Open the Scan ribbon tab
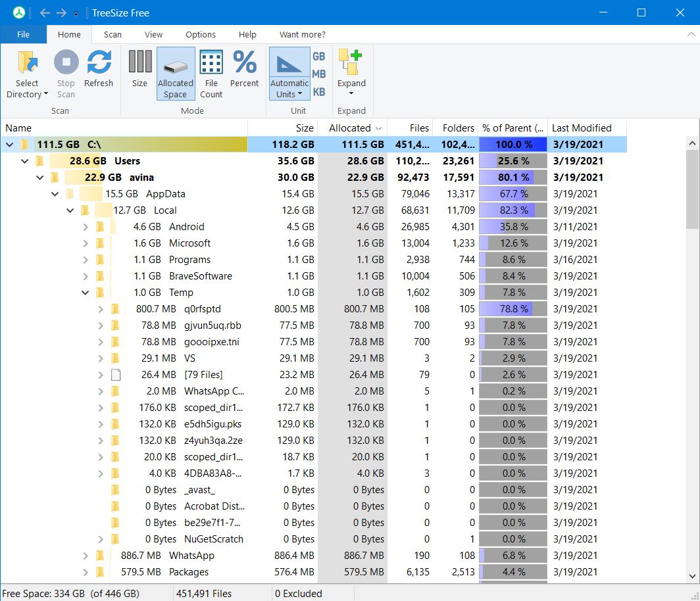The height and width of the screenshot is (601, 700). coord(113,34)
